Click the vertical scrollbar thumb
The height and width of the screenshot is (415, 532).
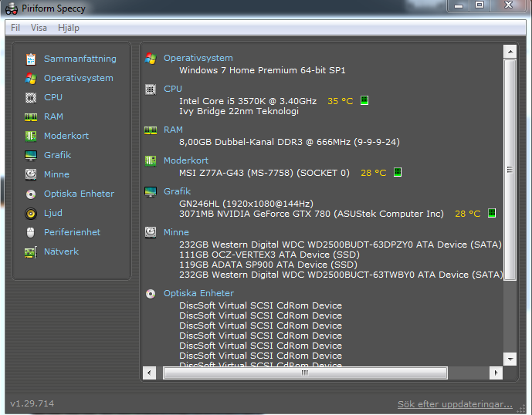click(x=510, y=170)
